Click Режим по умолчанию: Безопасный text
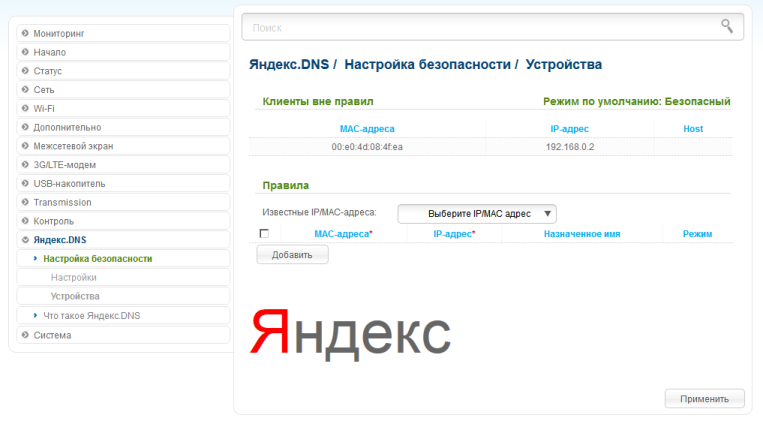 coord(636,101)
